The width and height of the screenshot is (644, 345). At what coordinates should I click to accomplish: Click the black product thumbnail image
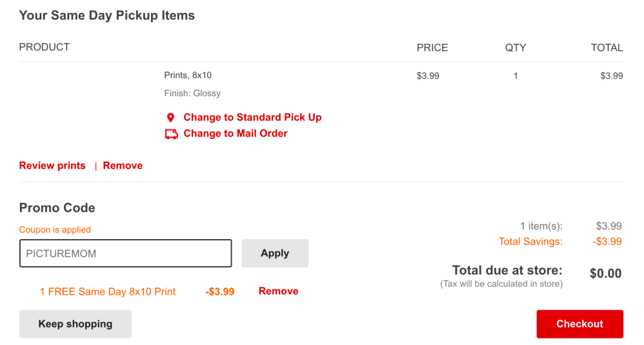60,103
